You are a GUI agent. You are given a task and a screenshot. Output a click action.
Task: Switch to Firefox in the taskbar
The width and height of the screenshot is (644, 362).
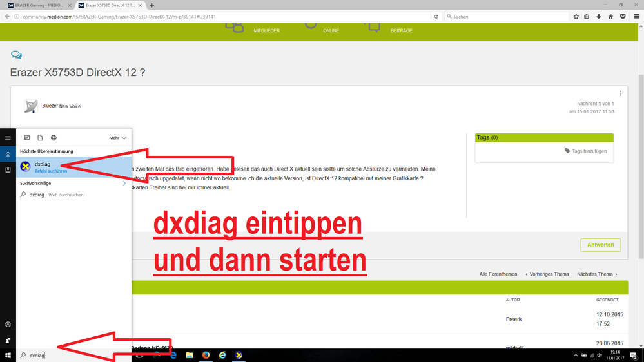click(206, 356)
